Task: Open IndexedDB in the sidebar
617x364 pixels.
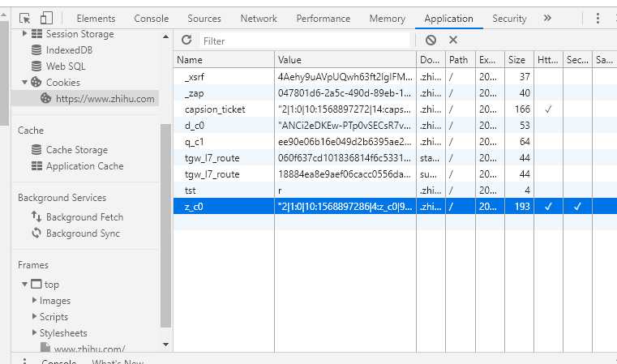Action: pos(69,50)
